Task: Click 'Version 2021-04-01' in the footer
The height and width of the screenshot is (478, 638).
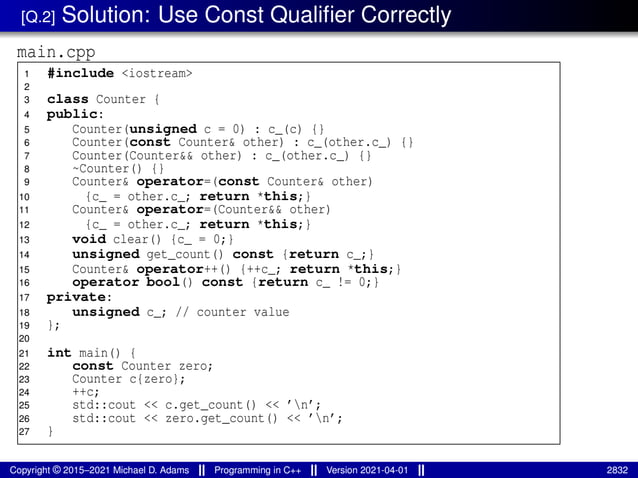Action: click(367, 470)
